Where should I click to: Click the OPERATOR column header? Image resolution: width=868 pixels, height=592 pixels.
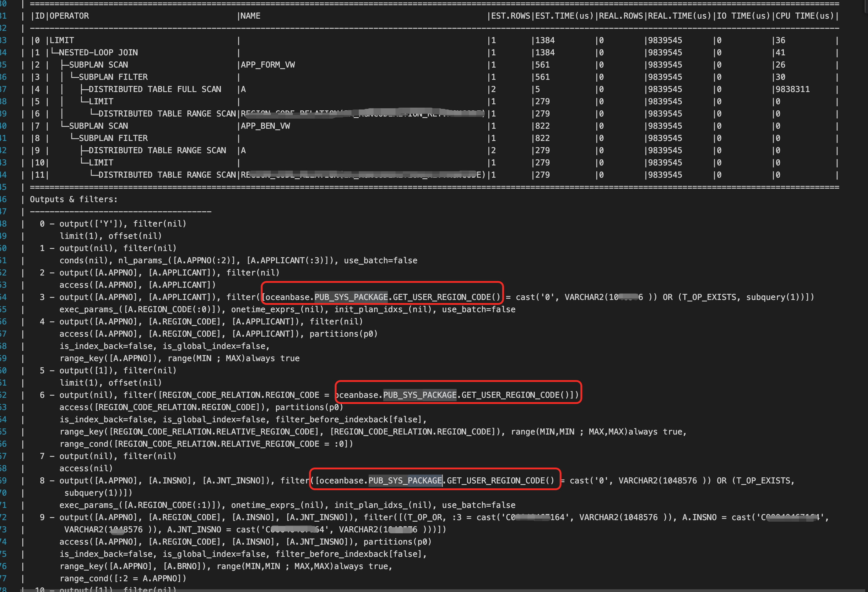[x=69, y=16]
